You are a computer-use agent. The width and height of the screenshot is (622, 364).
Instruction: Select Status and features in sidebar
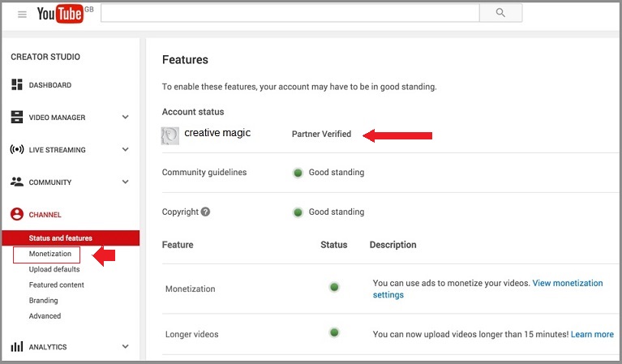point(71,238)
